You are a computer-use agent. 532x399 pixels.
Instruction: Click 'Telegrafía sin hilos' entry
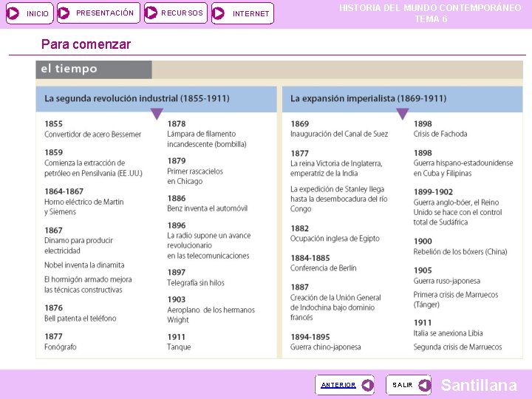pos(196,282)
